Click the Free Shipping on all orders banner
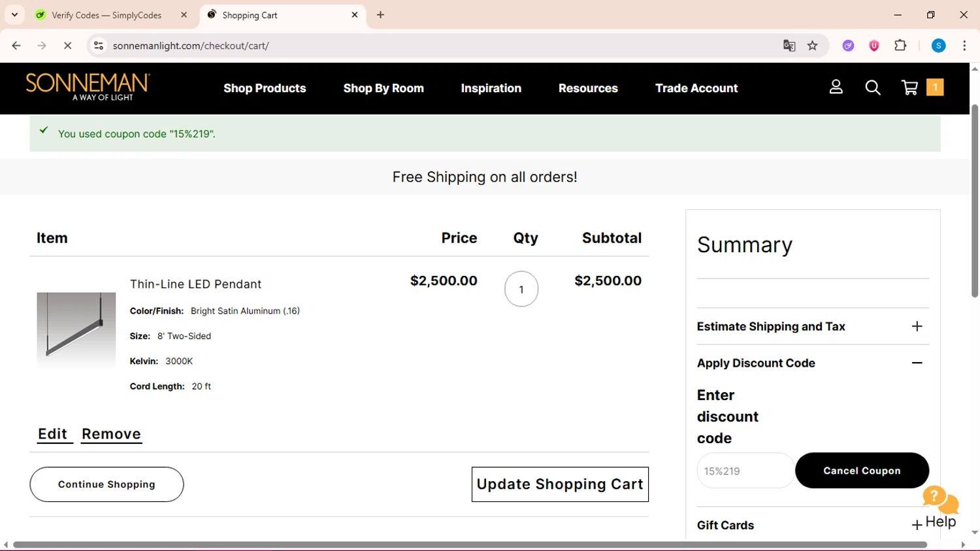 click(x=485, y=177)
